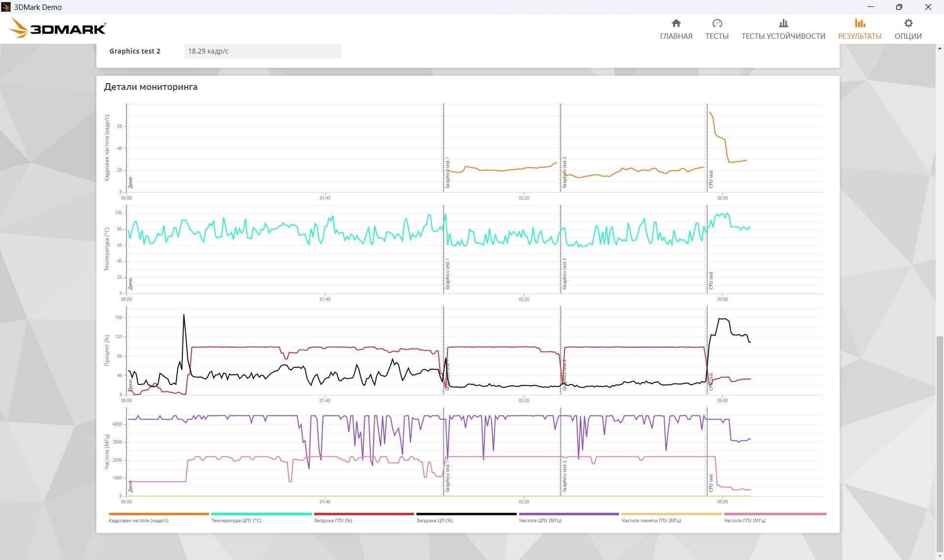This screenshot has height=560, width=944.
Task: Open the stress tests bar-chart icon
Action: (783, 23)
